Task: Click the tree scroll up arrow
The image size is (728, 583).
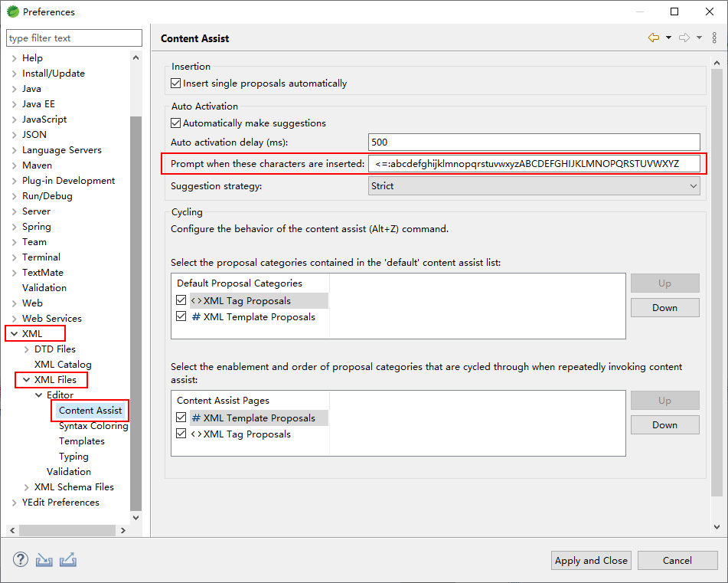Action: pos(136,57)
